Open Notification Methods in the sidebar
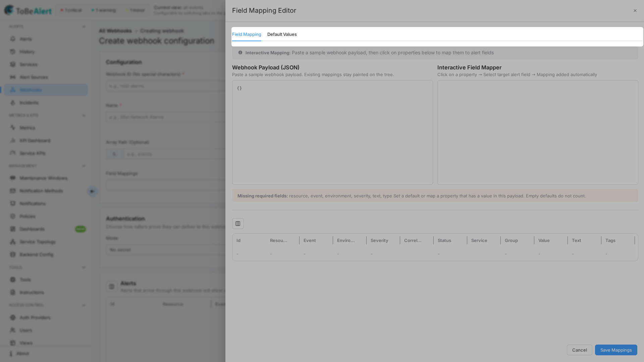644x362 pixels. click(46, 191)
